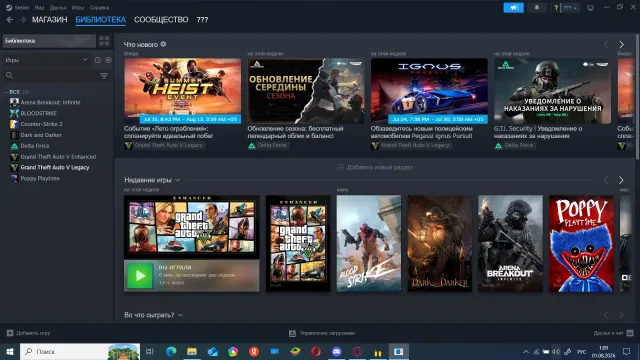Viewport: 640px width, 360px height.
Task: Show next What's New items
Action: point(621,44)
